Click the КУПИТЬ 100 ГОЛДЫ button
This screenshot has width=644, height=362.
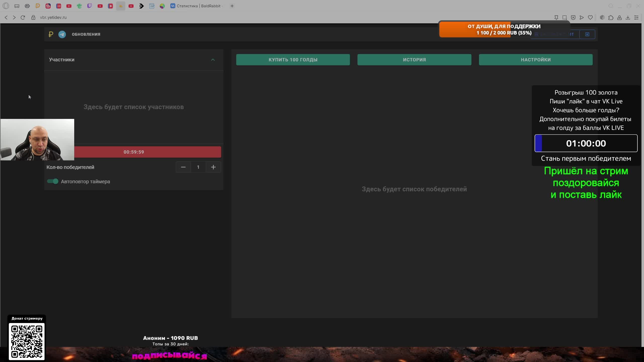[293, 60]
